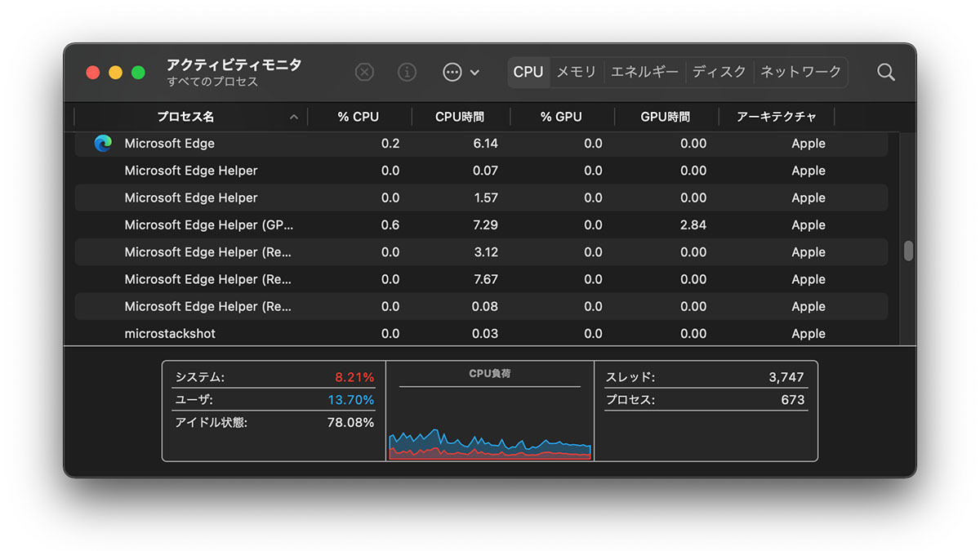Viewport: 980px width, 551px height.
Task: Select the microstackshot process name
Action: pyautogui.click(x=170, y=334)
